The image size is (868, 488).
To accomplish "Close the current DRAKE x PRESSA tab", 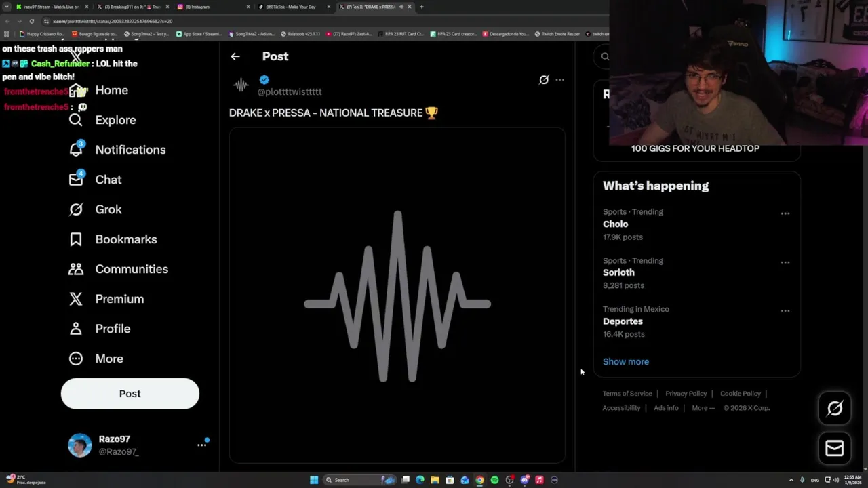I will point(410,7).
